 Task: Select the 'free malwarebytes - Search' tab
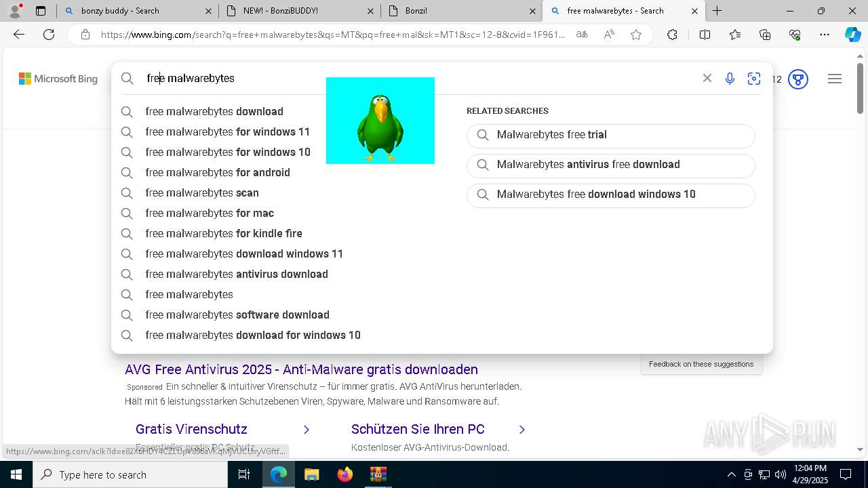(x=624, y=11)
